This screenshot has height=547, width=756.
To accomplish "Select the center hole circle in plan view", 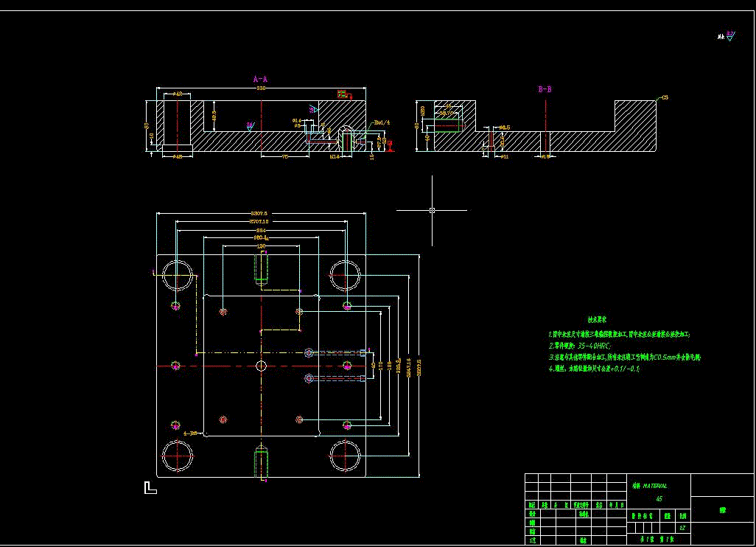I will tap(261, 366).
